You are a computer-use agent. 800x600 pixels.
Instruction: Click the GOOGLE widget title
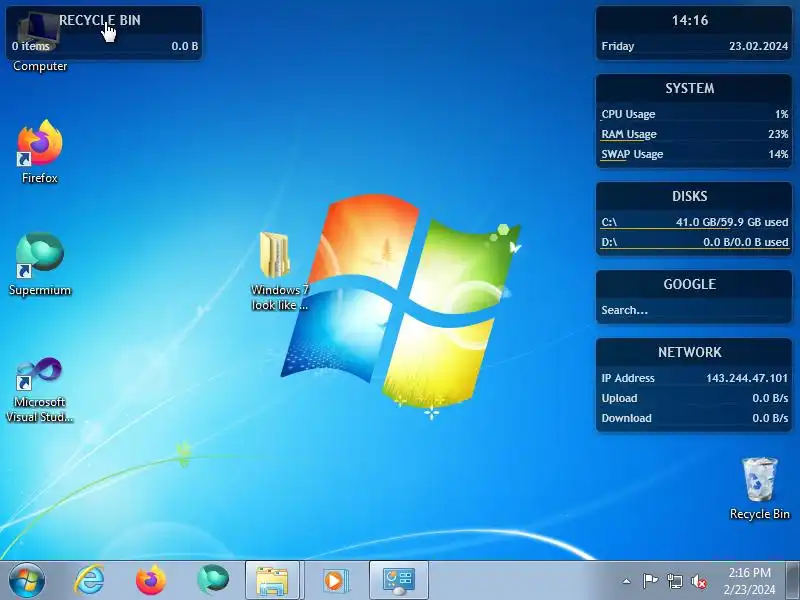click(690, 284)
